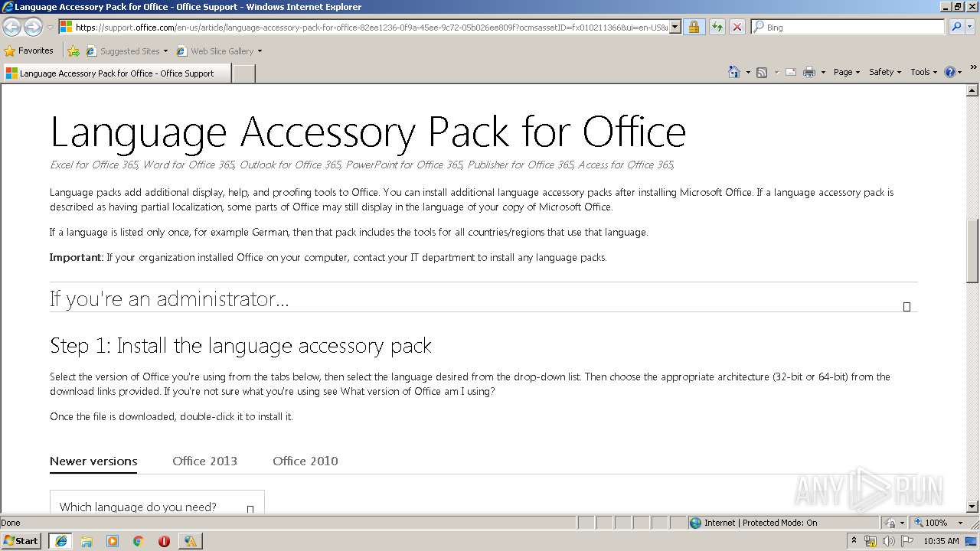
Task: Click the 'Step 1: Install the language accessory pack' heading
Action: pos(240,346)
